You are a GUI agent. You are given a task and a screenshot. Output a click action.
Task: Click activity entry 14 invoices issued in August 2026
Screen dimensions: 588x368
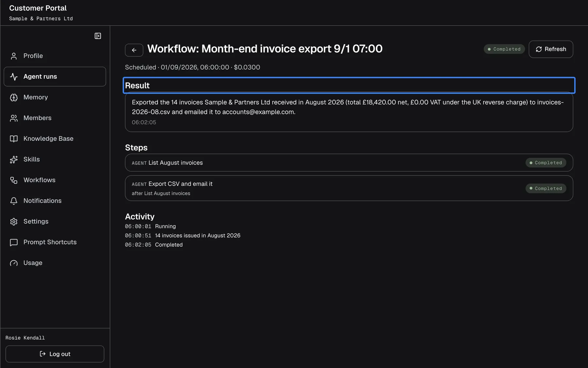[183, 236]
